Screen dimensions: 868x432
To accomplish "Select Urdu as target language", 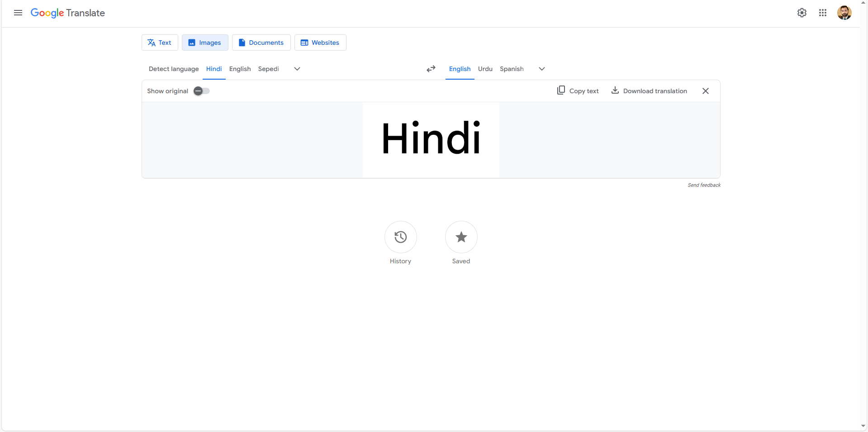I will click(484, 69).
